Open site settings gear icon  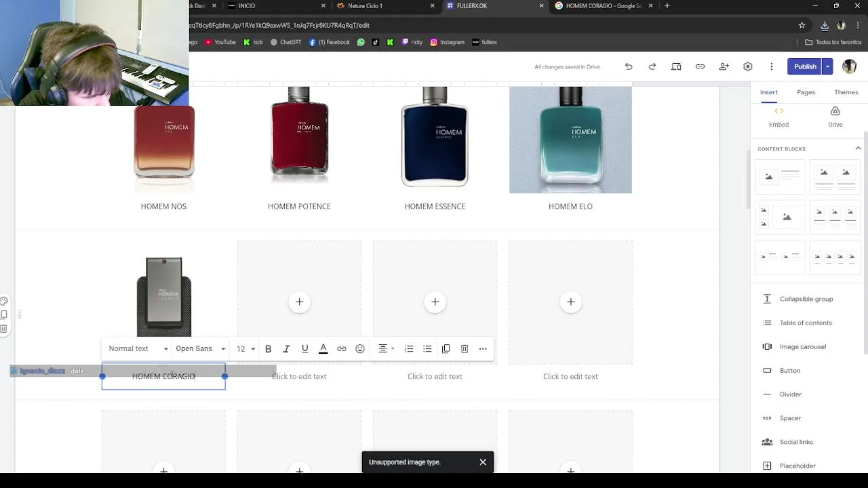click(x=747, y=66)
